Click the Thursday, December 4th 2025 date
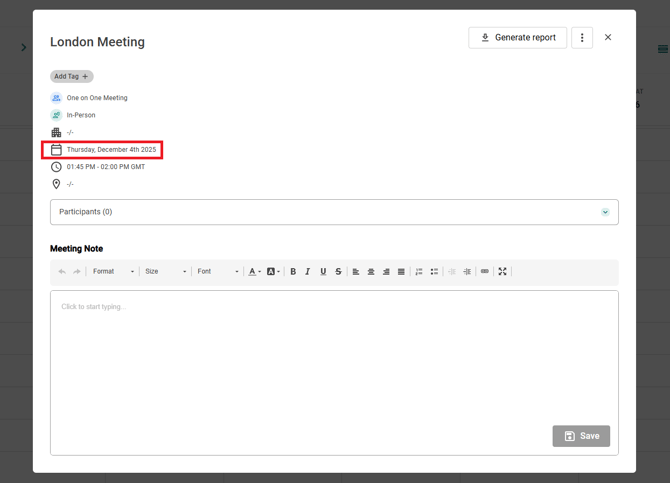The width and height of the screenshot is (670, 483). pos(112,150)
